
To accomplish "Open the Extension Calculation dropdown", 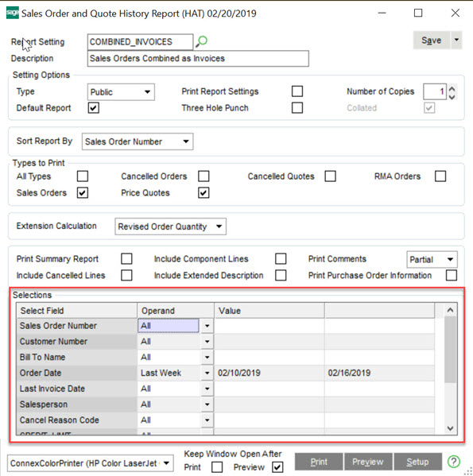I will pyautogui.click(x=170, y=226).
